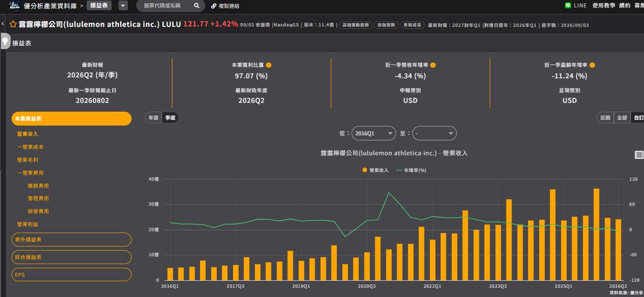Open 使用教學 link
The height and width of the screenshot is (297, 644).
pos(604,6)
